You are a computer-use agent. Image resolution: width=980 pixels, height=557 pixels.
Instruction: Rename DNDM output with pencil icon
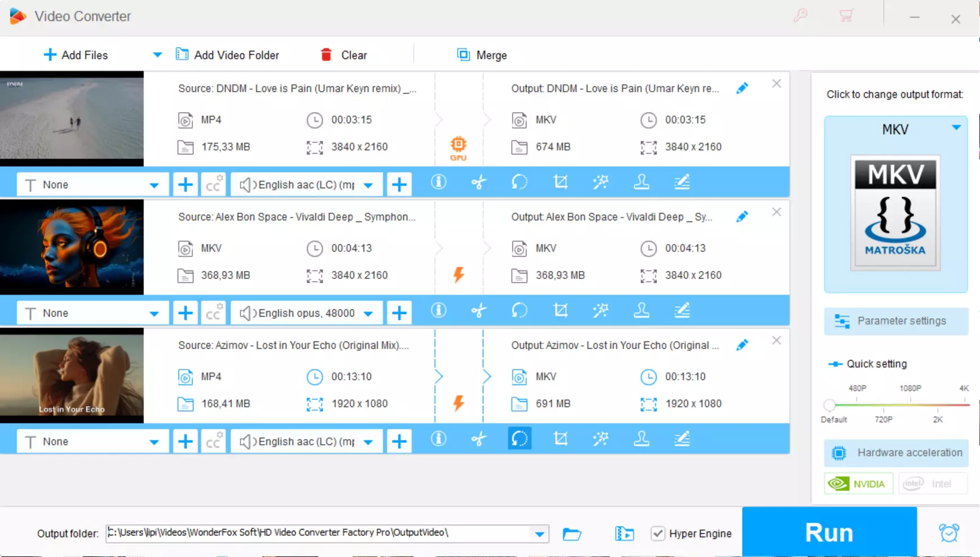pyautogui.click(x=742, y=88)
